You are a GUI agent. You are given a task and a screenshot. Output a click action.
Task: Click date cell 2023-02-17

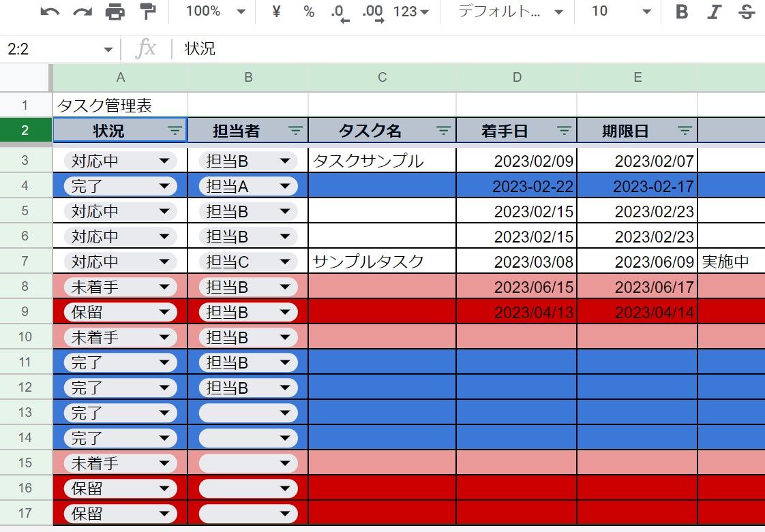click(x=637, y=186)
